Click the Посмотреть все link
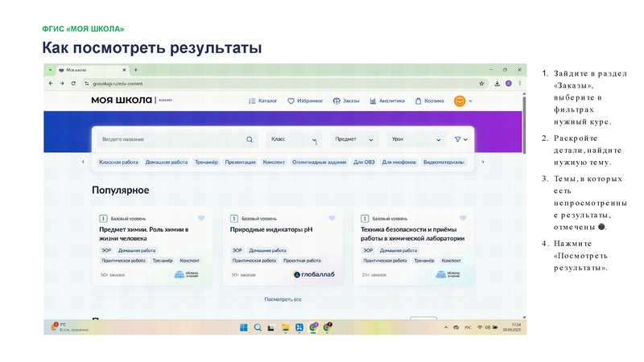Screen dimensions: 644x362 [x=283, y=299]
